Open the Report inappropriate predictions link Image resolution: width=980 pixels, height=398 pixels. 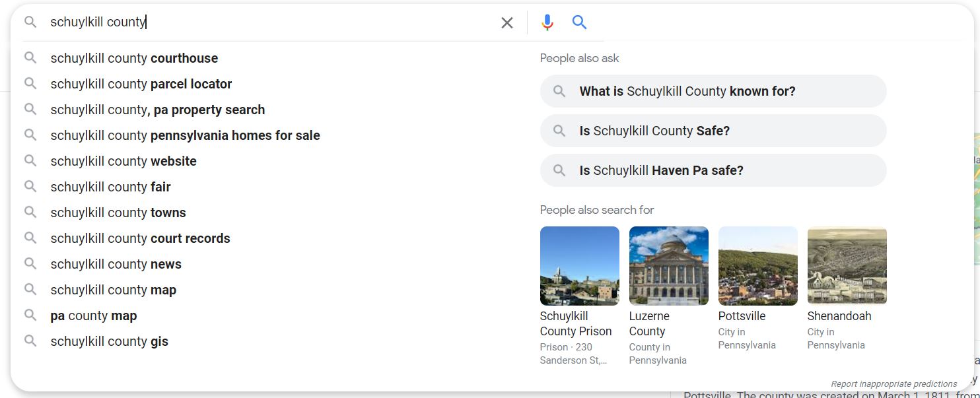[893, 383]
